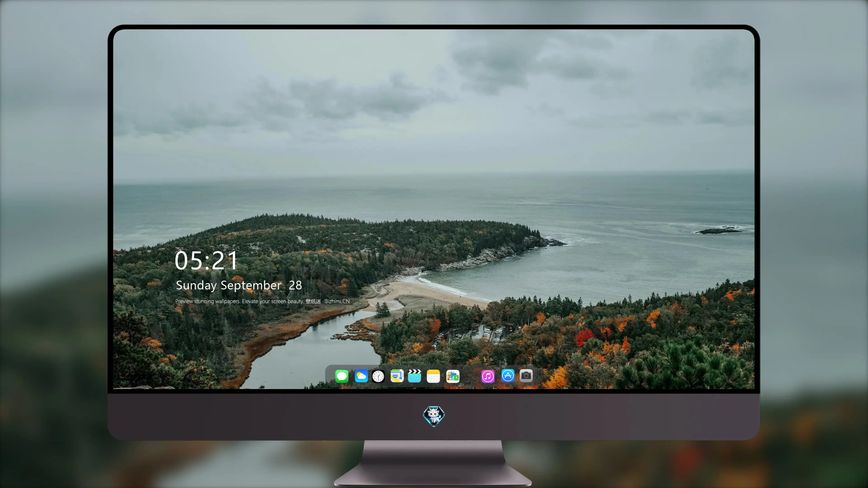The height and width of the screenshot is (488, 868).
Task: Open the Maps app in the dock
Action: (397, 376)
